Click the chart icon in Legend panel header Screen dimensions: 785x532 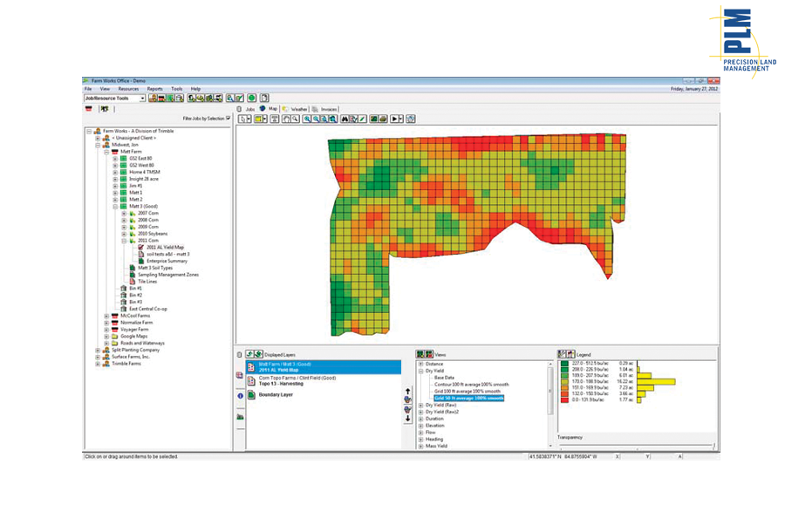[x=570, y=354]
